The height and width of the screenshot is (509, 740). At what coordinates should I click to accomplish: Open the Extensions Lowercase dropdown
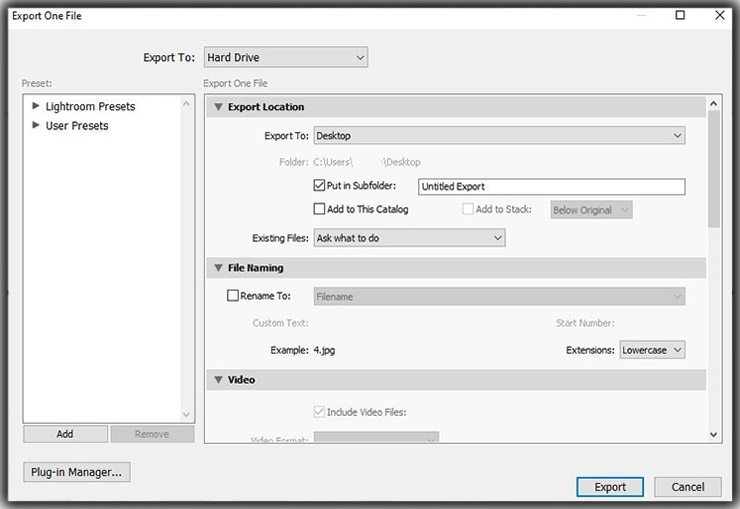652,350
